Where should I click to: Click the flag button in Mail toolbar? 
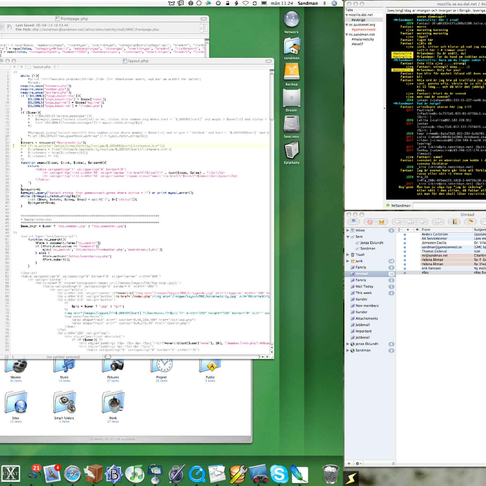470,222
